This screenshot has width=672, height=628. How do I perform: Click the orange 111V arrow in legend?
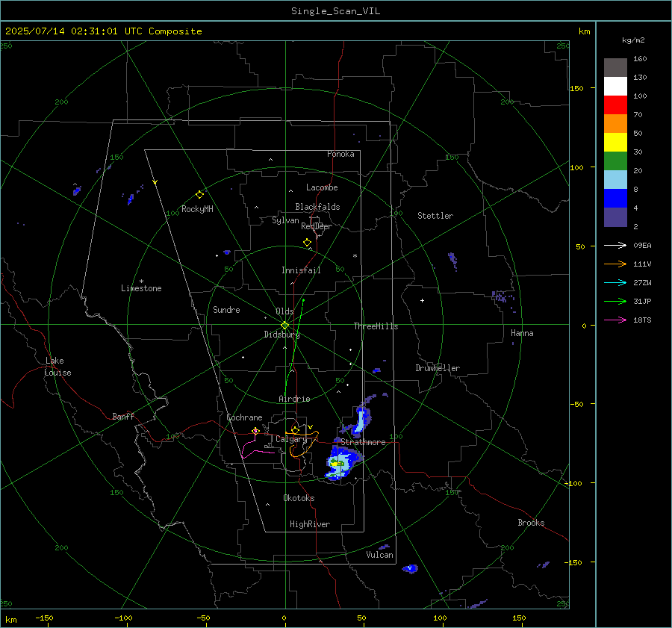[x=615, y=264]
